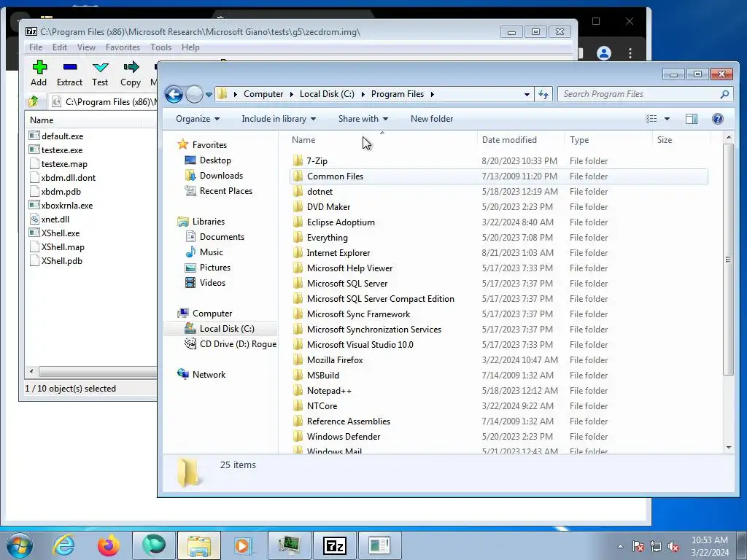Image resolution: width=747 pixels, height=560 pixels.
Task: Click the Extract button in 7-Zip
Action: (x=69, y=74)
